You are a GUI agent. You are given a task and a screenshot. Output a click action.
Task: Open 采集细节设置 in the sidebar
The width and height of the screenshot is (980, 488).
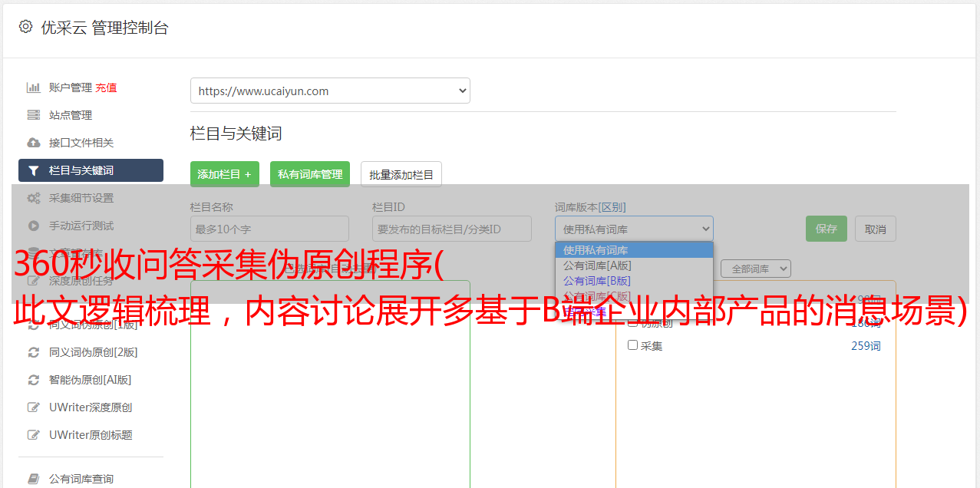coord(81,198)
